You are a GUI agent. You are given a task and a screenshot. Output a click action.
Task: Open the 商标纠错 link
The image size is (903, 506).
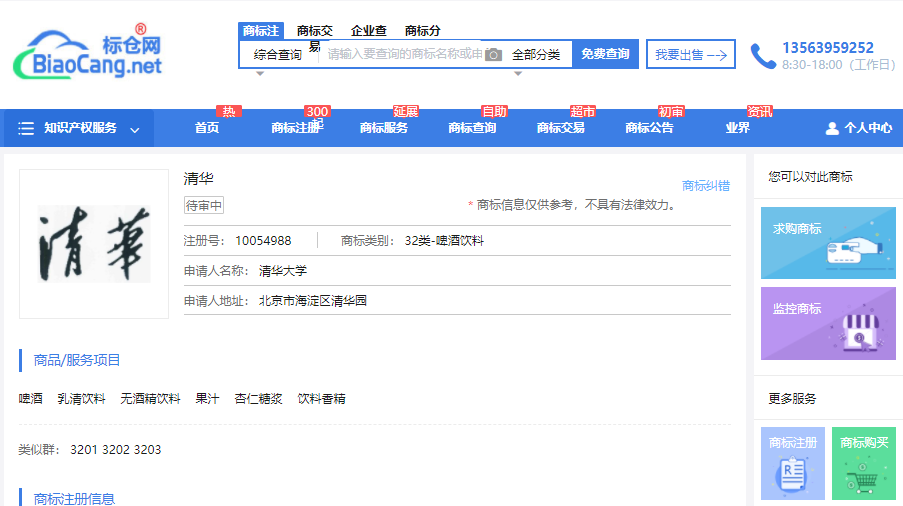(705, 186)
